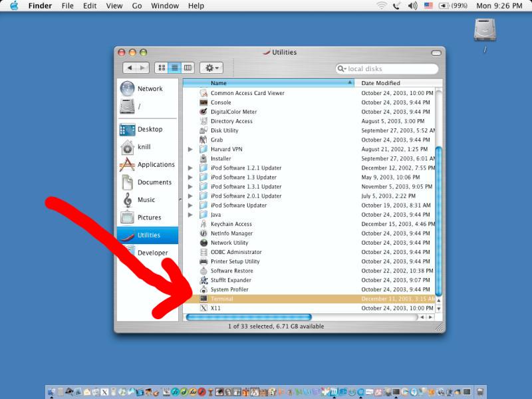The image size is (532, 399).
Task: Click the local disks search field
Action: [389, 68]
